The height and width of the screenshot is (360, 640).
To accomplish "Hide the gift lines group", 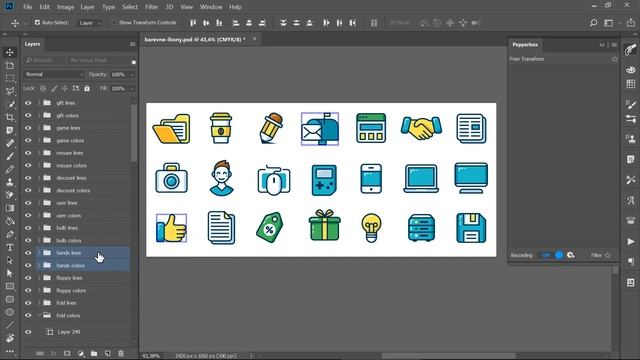I will (28, 103).
